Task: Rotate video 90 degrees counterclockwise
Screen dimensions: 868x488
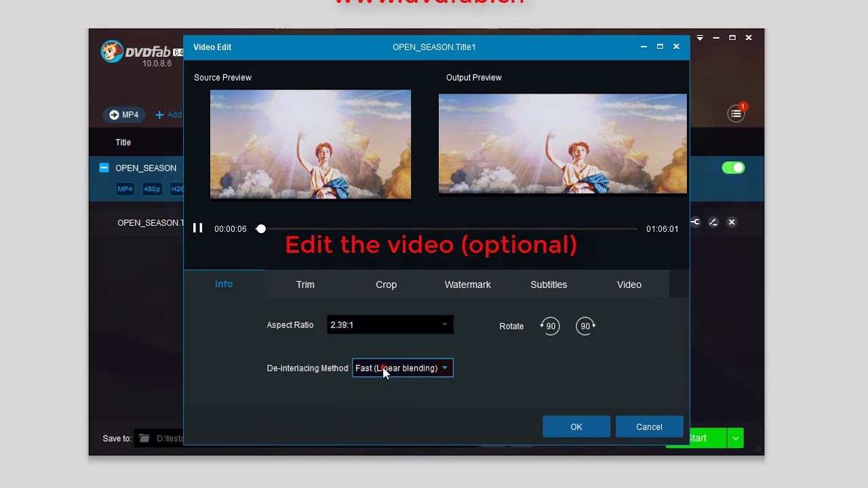Action: pos(549,326)
